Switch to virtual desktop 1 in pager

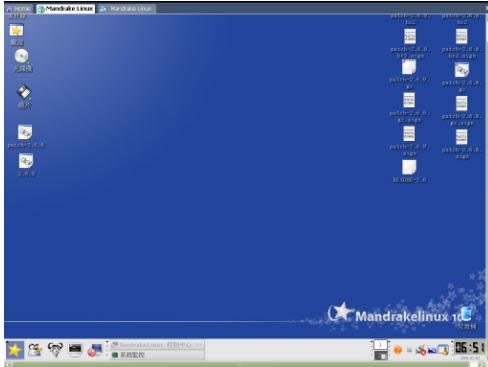(380, 345)
